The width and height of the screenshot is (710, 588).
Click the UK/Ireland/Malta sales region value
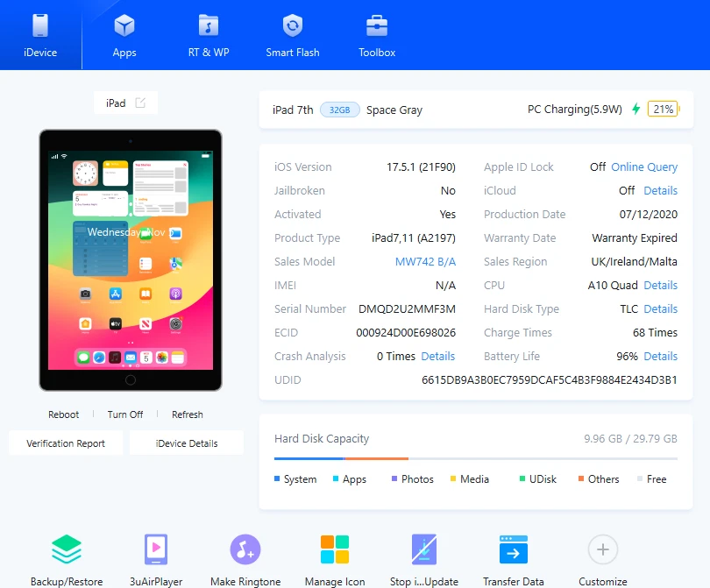[634, 262]
